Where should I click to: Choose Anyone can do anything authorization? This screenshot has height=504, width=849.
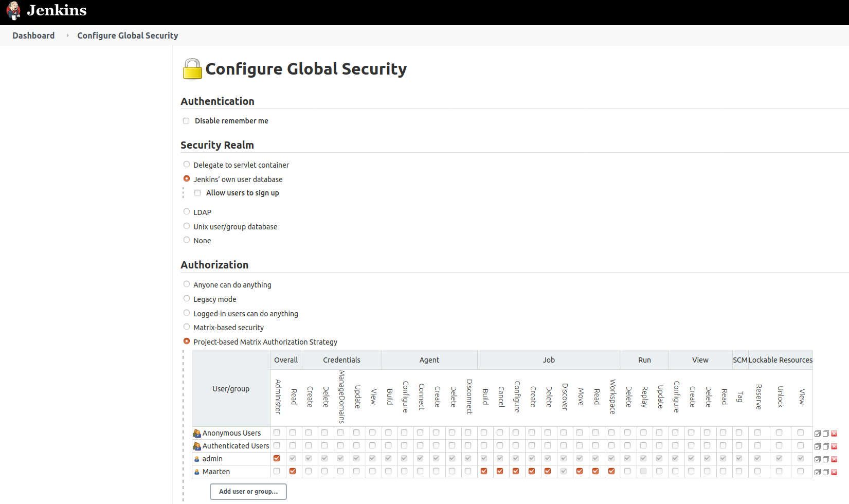coord(186,284)
